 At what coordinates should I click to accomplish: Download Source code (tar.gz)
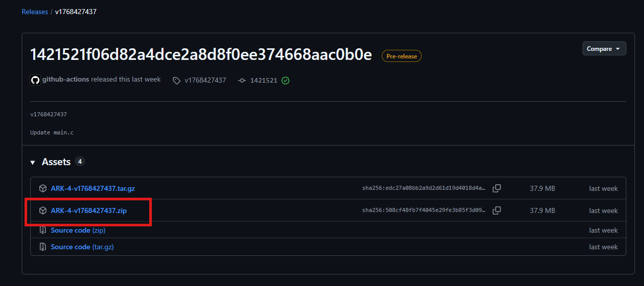point(82,247)
